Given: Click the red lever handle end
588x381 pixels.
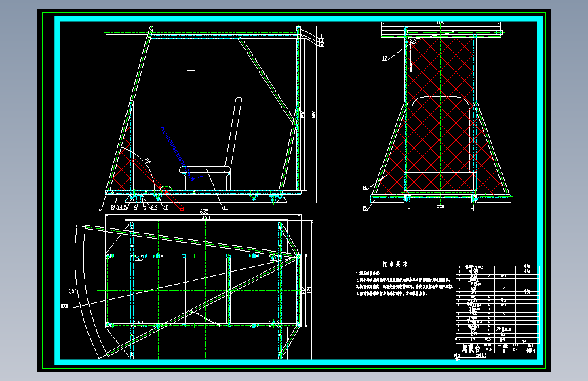Looking at the screenshot, I should (x=182, y=209).
